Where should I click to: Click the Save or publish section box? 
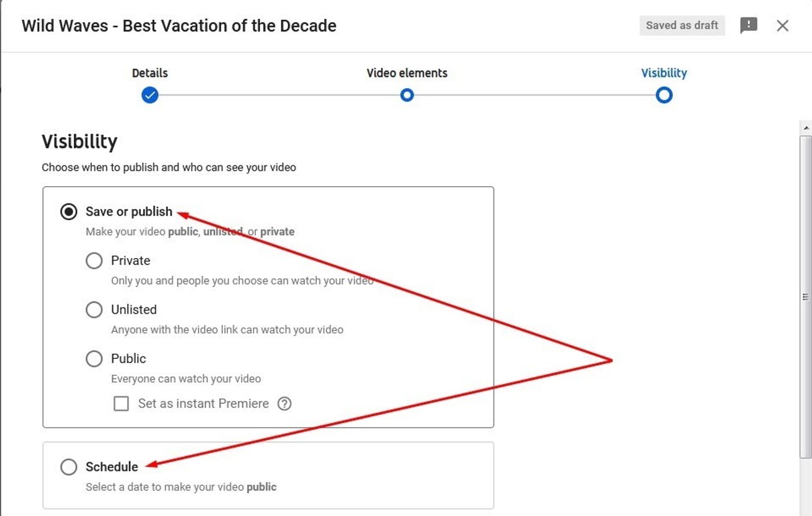pos(267,306)
